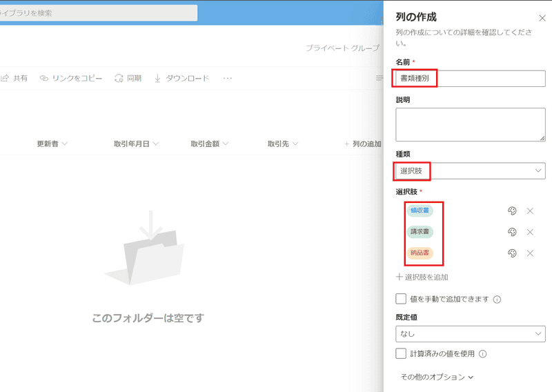552x392 pixels.
Task: Click the color palette icon for 請求書
Action: click(512, 232)
